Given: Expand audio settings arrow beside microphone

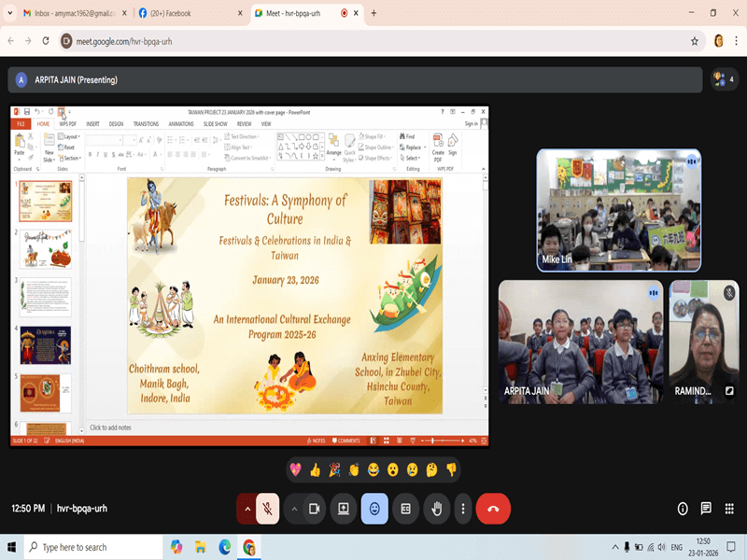Looking at the screenshot, I should pyautogui.click(x=247, y=509).
